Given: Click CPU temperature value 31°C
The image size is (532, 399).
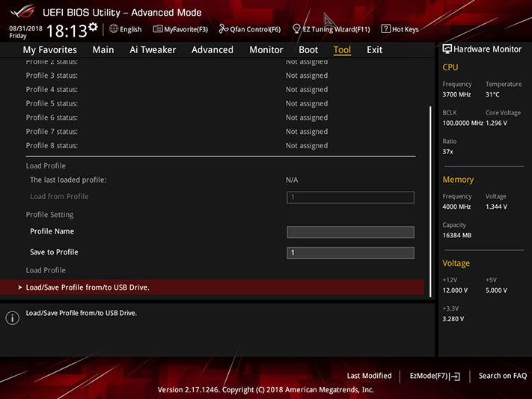Looking at the screenshot, I should coord(492,94).
